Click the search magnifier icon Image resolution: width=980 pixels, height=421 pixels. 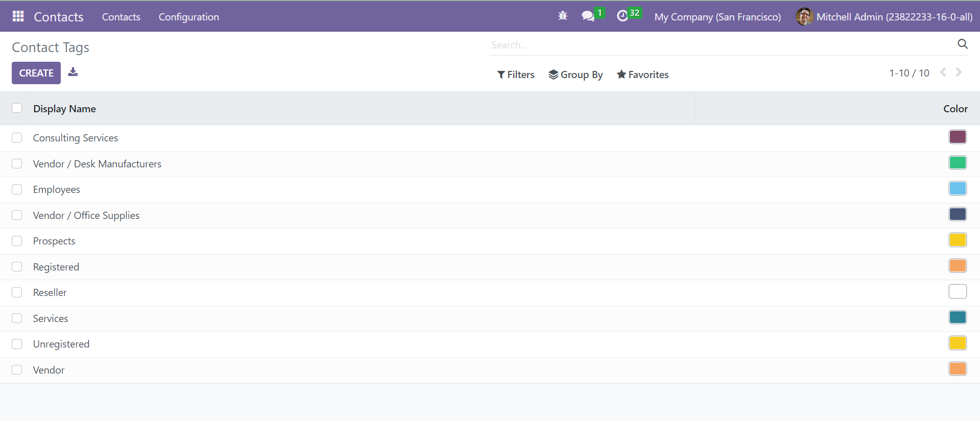point(963,44)
